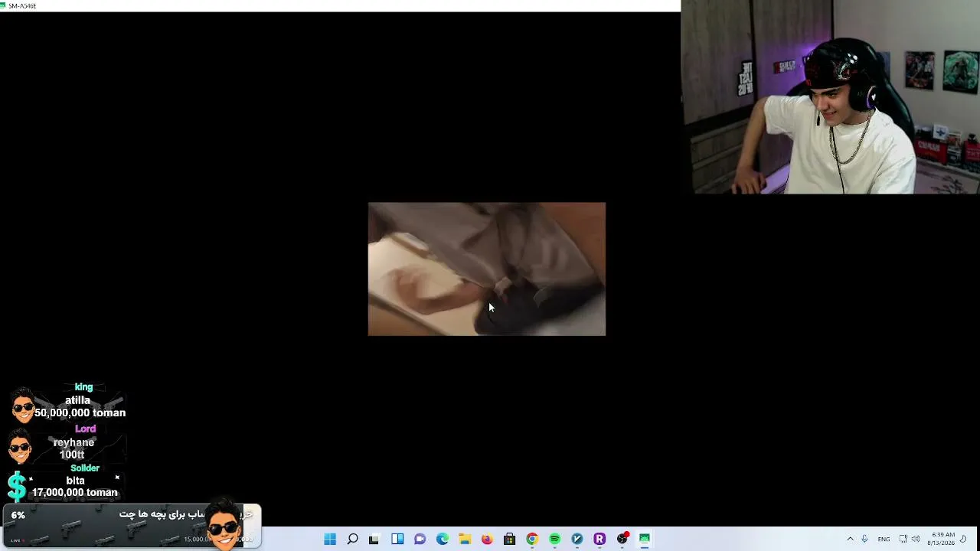The image size is (980, 551).
Task: Click the blurry video in the center
Action: coord(487,269)
